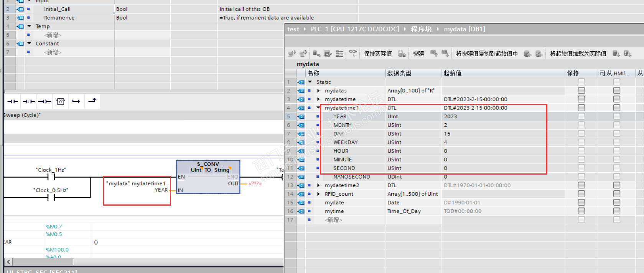
Task: Click the database lock icon after 保持实际值
Action: click(x=402, y=54)
